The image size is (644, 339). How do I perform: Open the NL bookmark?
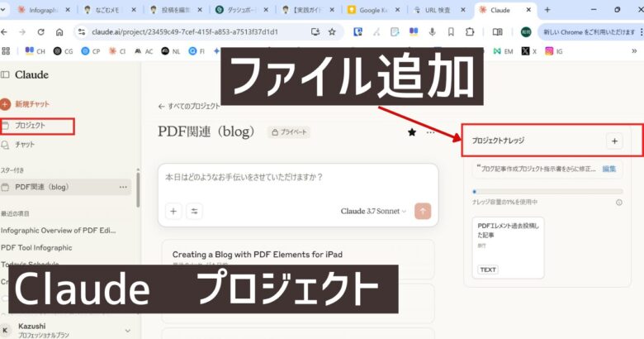tap(171, 51)
